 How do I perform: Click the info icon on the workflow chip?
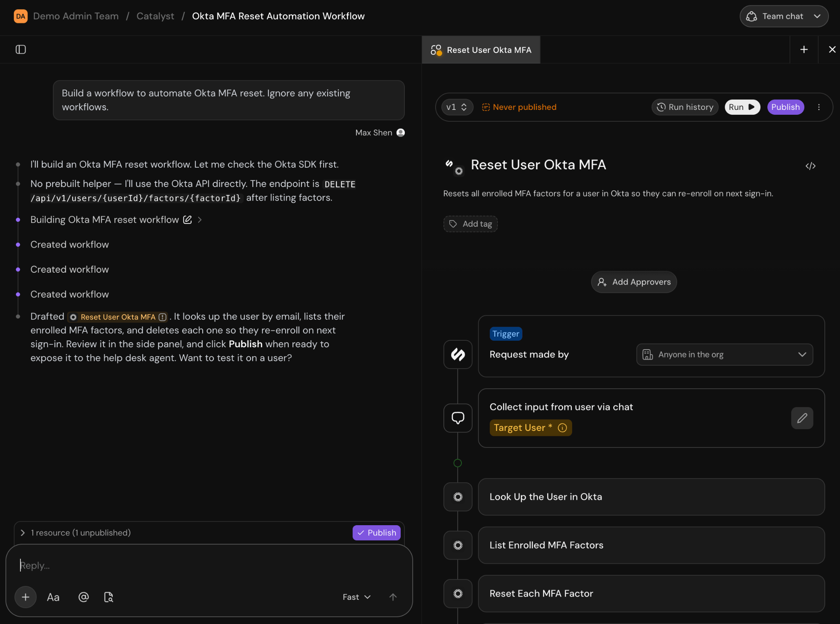[162, 317]
